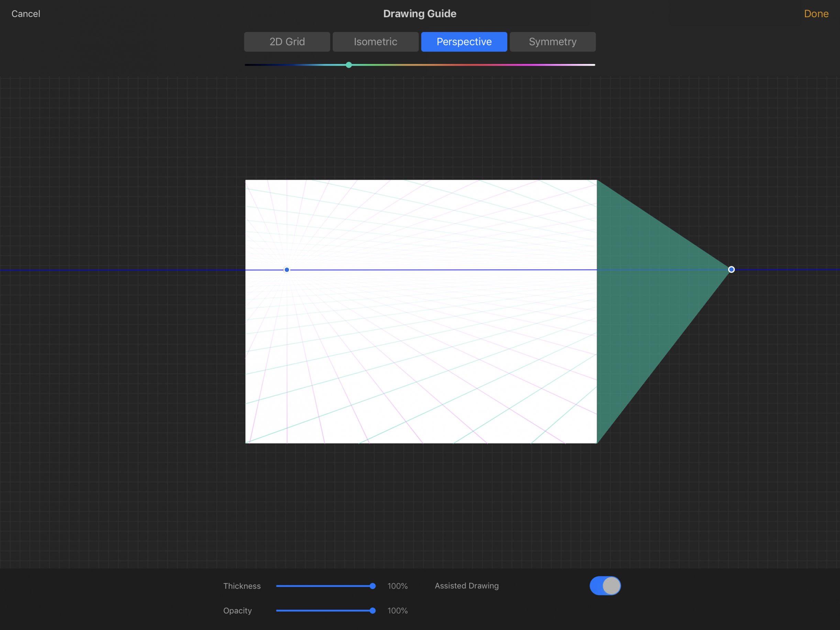Open the Symmetry tab
The height and width of the screenshot is (630, 840).
coord(553,42)
